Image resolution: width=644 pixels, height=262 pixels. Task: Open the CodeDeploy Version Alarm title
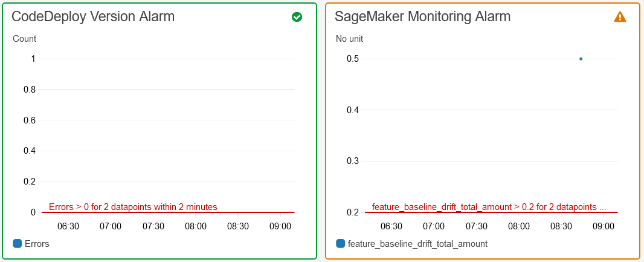(x=93, y=16)
